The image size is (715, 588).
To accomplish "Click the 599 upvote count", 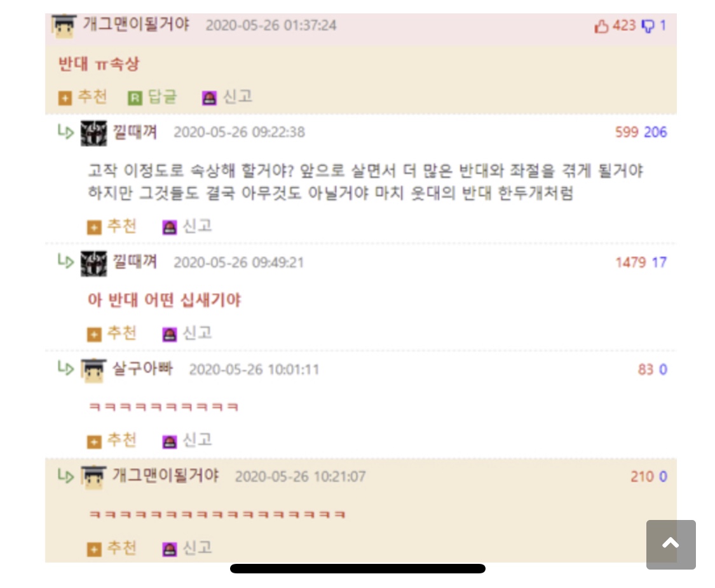I will click(x=627, y=132).
